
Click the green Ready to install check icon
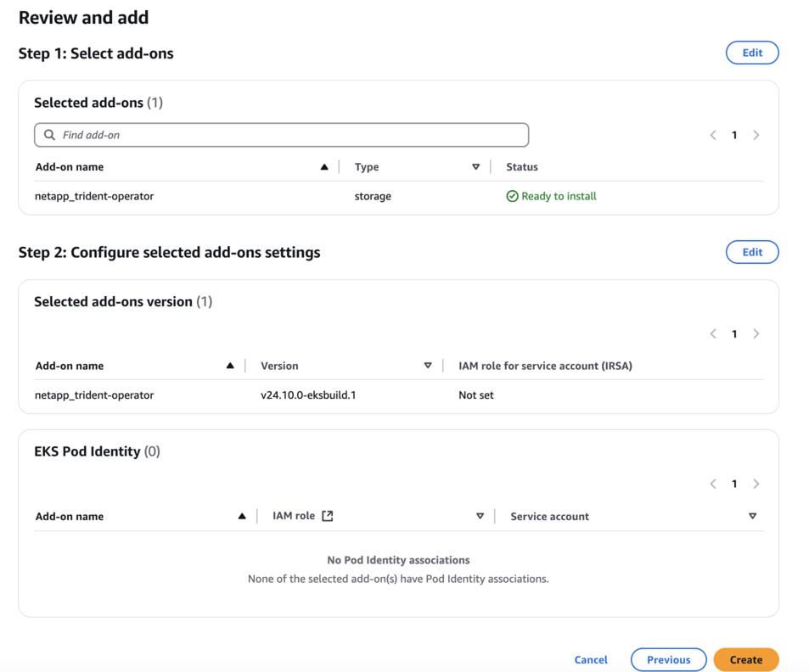click(512, 196)
